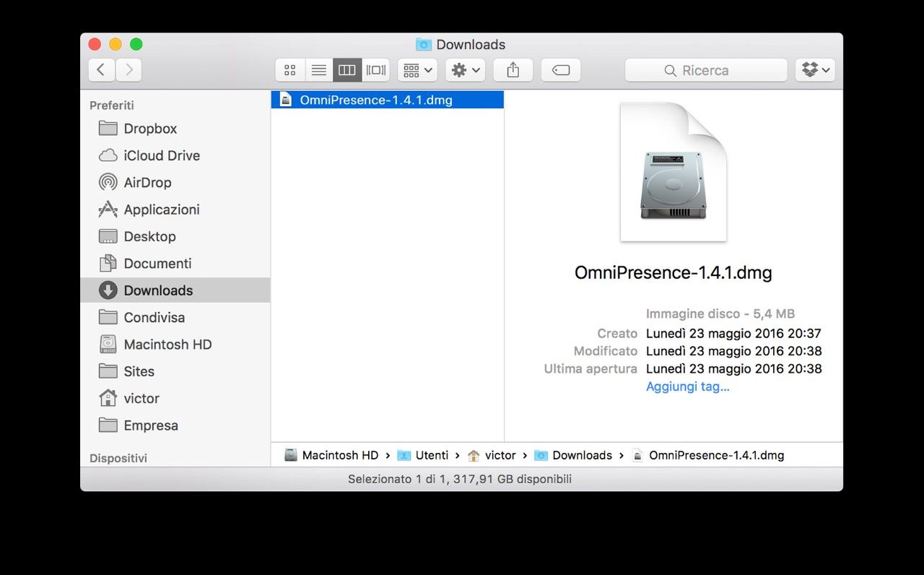Click Utenti in the path bar

[x=423, y=455]
